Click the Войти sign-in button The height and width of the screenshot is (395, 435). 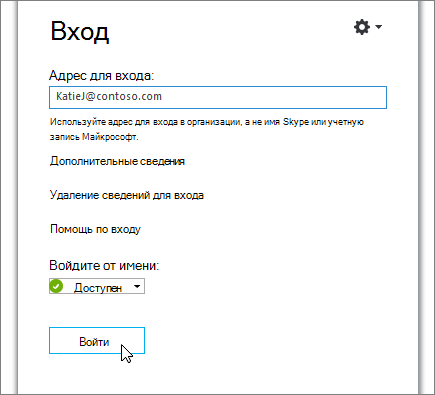click(x=97, y=341)
